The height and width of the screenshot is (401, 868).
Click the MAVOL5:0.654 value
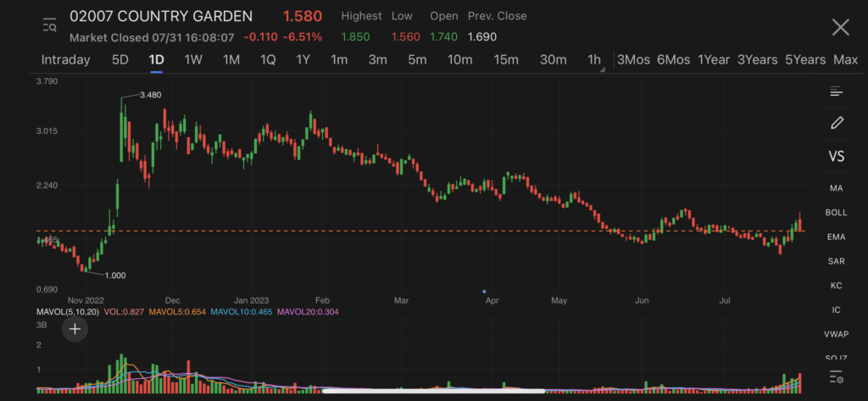click(x=176, y=312)
